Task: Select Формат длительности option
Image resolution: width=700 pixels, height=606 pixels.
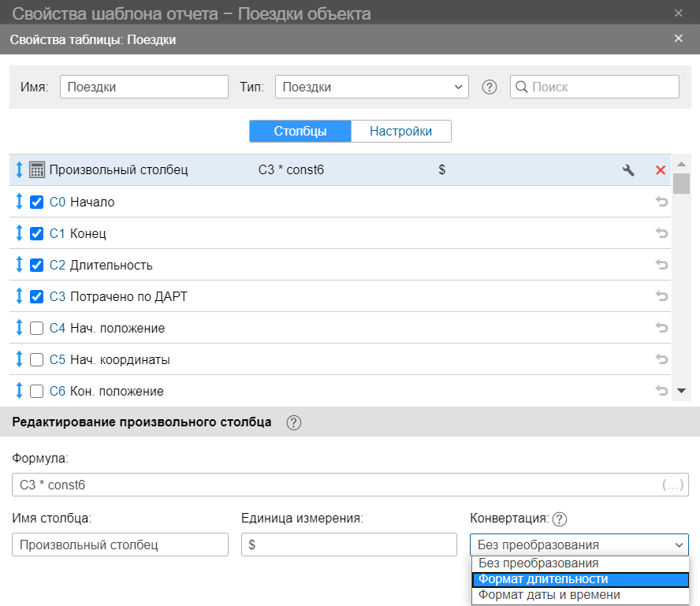Action: coord(580,579)
